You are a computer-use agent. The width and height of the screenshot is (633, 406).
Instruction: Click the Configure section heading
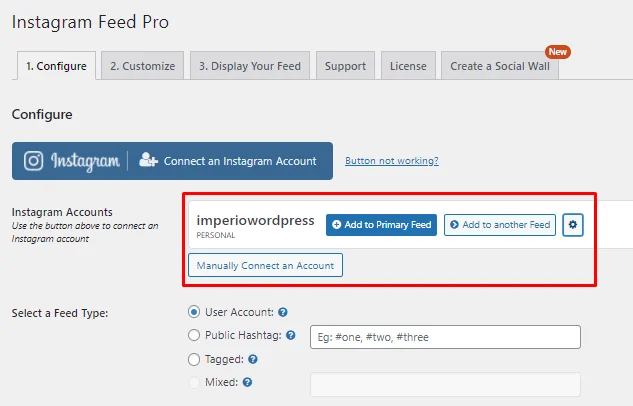42,115
